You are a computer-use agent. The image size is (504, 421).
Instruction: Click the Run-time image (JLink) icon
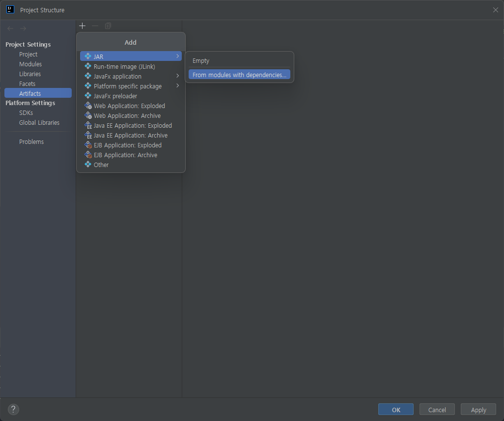(88, 66)
